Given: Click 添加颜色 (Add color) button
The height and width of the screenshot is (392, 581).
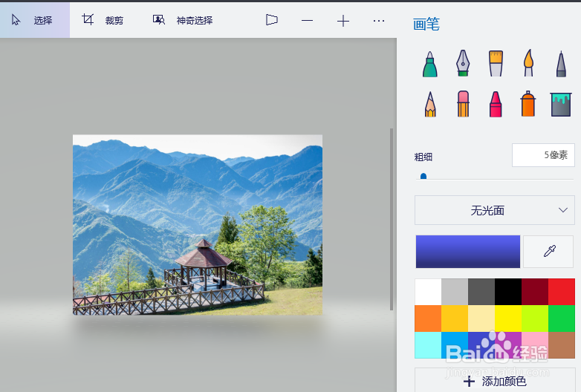Looking at the screenshot, I should pos(495,381).
